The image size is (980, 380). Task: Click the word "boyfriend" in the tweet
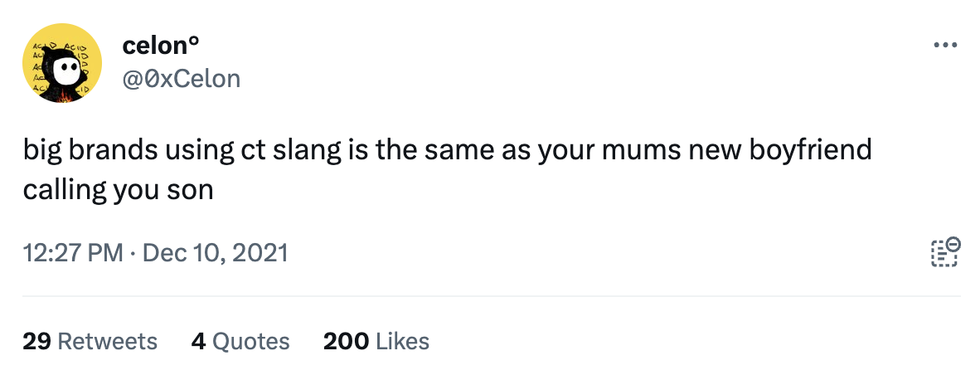[x=808, y=150]
